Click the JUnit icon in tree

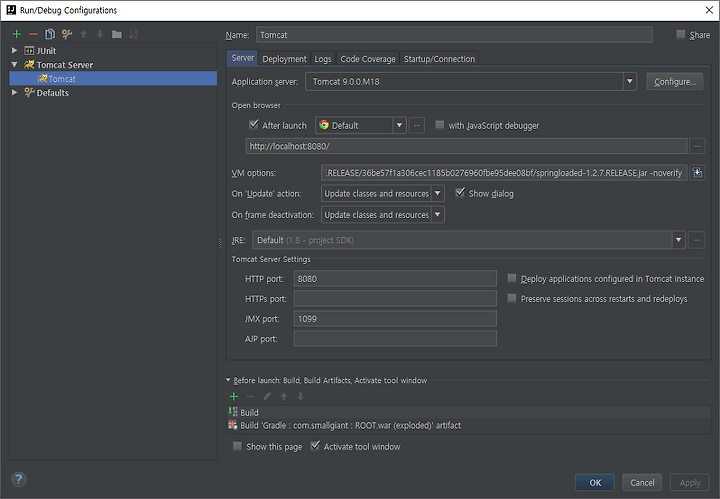click(x=29, y=50)
